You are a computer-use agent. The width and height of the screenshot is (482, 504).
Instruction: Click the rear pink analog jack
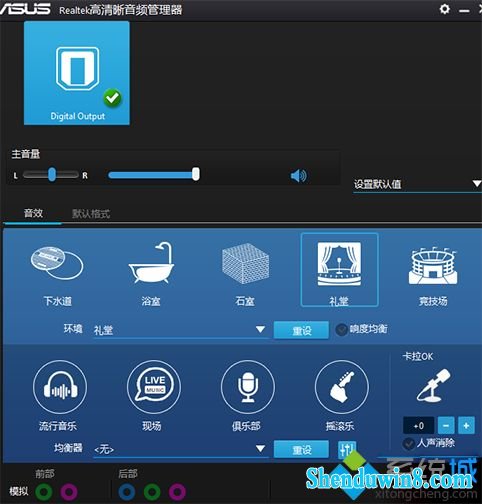tap(177, 491)
